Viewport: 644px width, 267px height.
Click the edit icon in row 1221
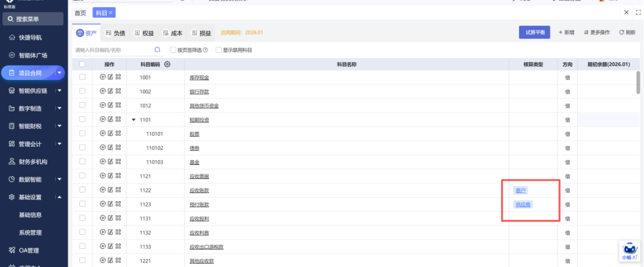[x=110, y=260]
